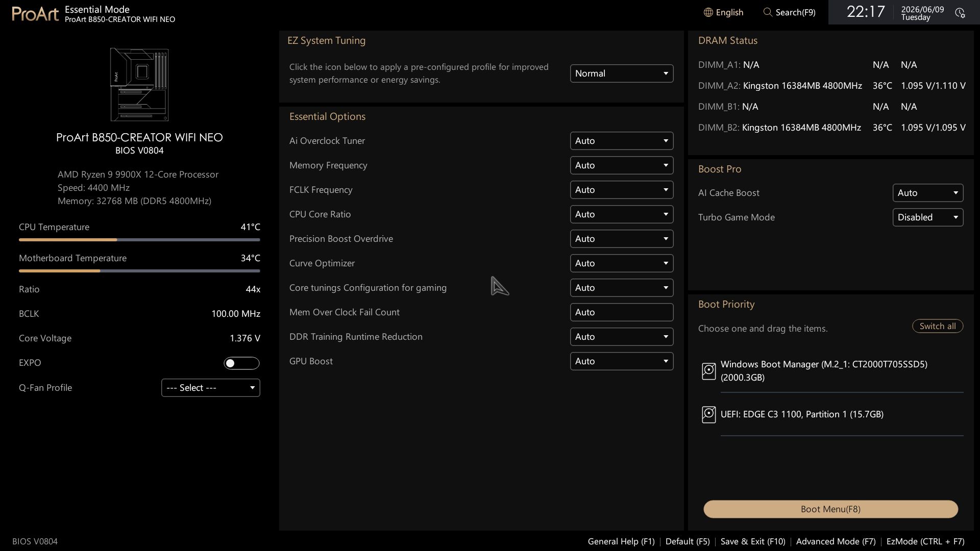Open the EZ System Tuning Normal dropdown
Image resolution: width=980 pixels, height=551 pixels.
coord(622,73)
